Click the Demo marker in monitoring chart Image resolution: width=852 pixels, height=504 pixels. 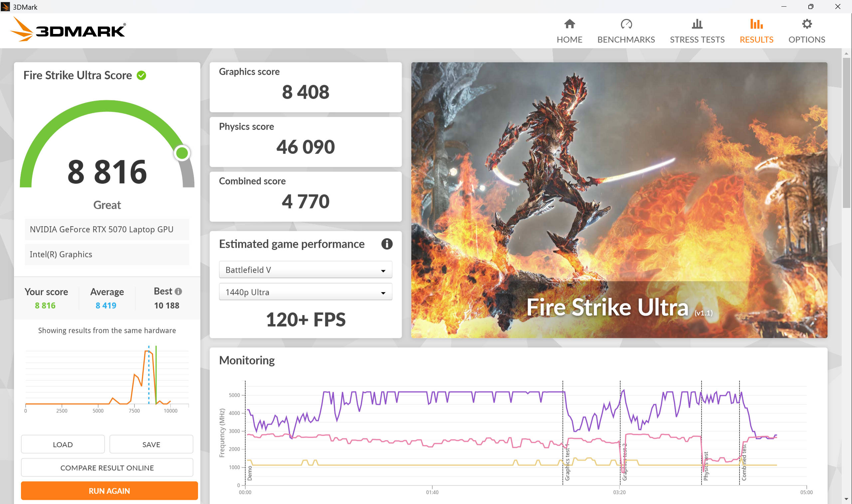[x=250, y=473]
